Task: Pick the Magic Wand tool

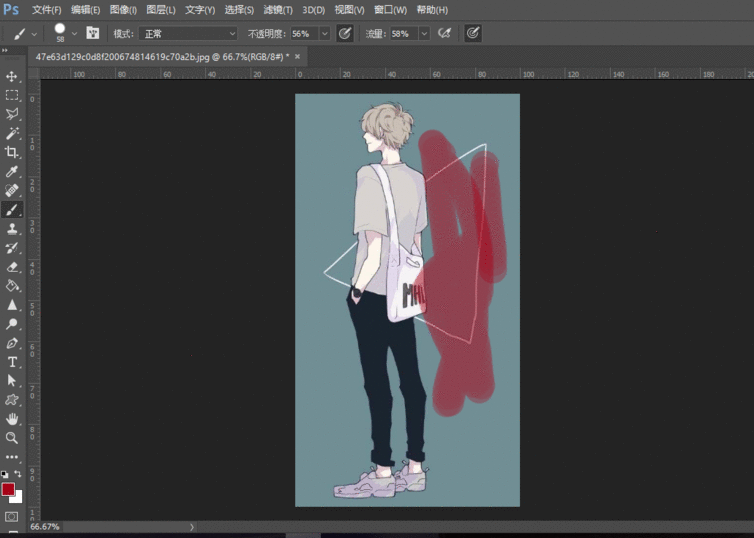Action: click(12, 133)
